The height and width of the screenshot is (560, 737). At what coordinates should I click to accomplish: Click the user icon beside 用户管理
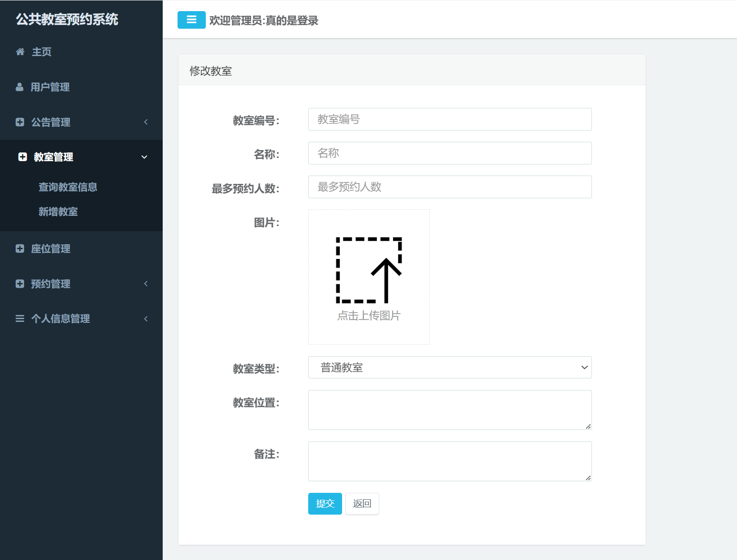[x=19, y=87]
